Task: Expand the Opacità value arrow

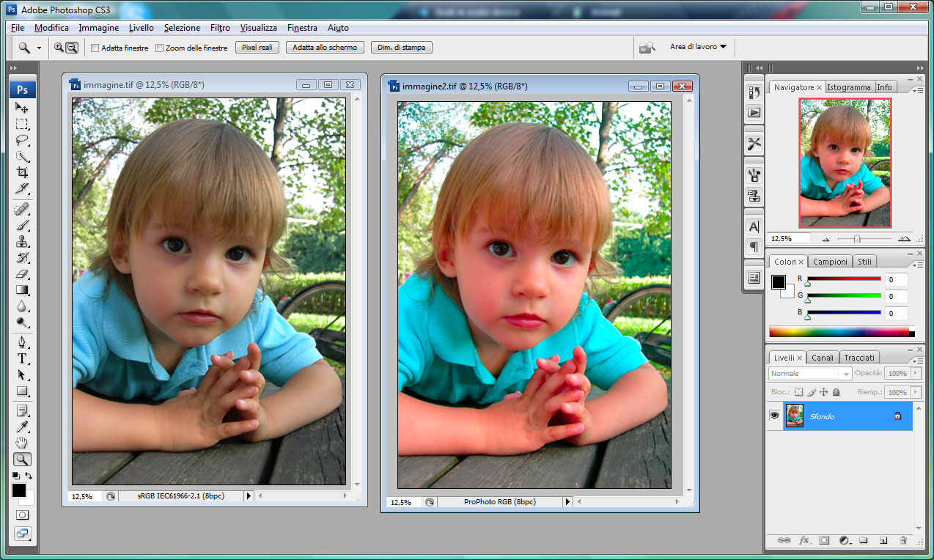Action: pyautogui.click(x=915, y=374)
